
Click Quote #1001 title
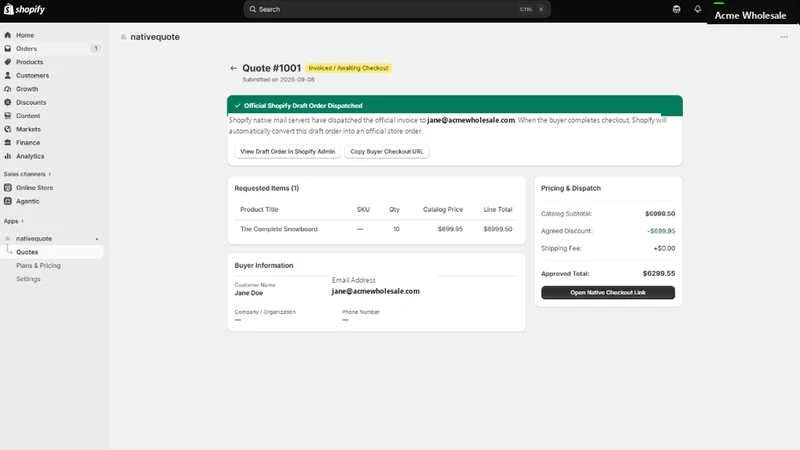point(271,68)
